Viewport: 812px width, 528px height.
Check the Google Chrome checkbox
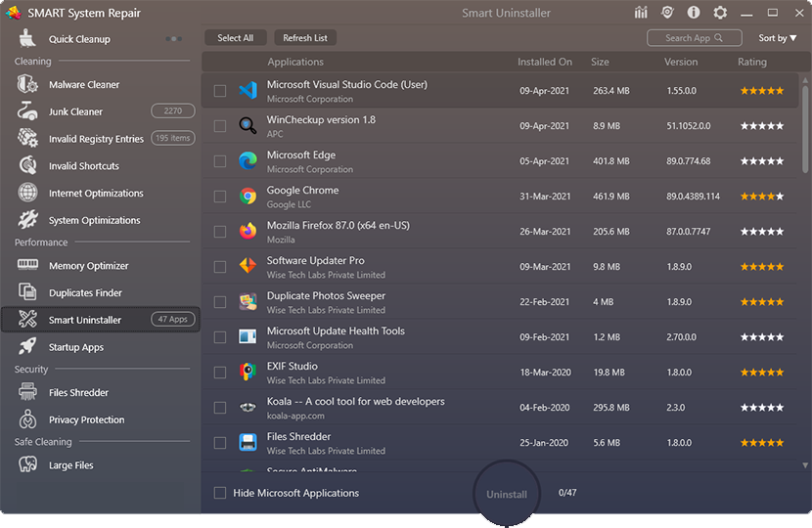(220, 197)
